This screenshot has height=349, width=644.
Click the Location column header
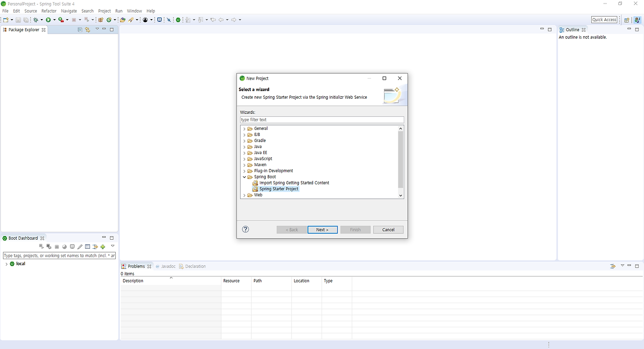[306, 281]
